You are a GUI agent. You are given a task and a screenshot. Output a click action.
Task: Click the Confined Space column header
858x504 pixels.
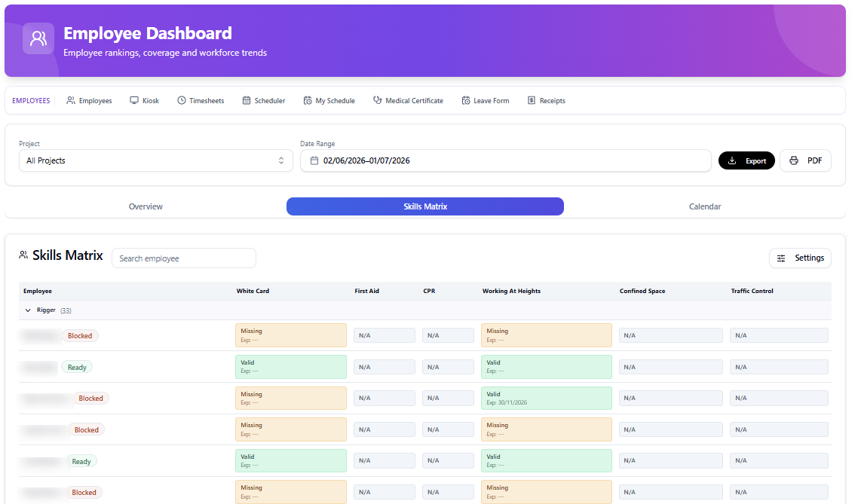click(x=642, y=291)
